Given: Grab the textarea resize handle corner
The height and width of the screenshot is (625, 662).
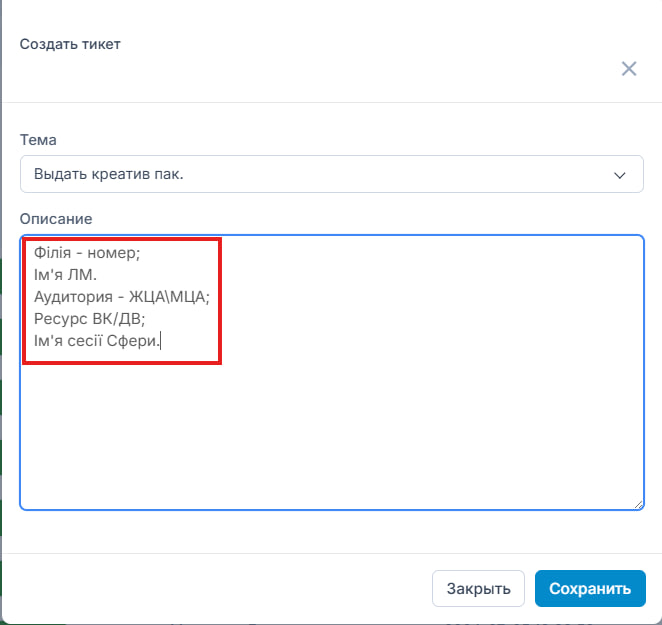Looking at the screenshot, I should (x=638, y=504).
